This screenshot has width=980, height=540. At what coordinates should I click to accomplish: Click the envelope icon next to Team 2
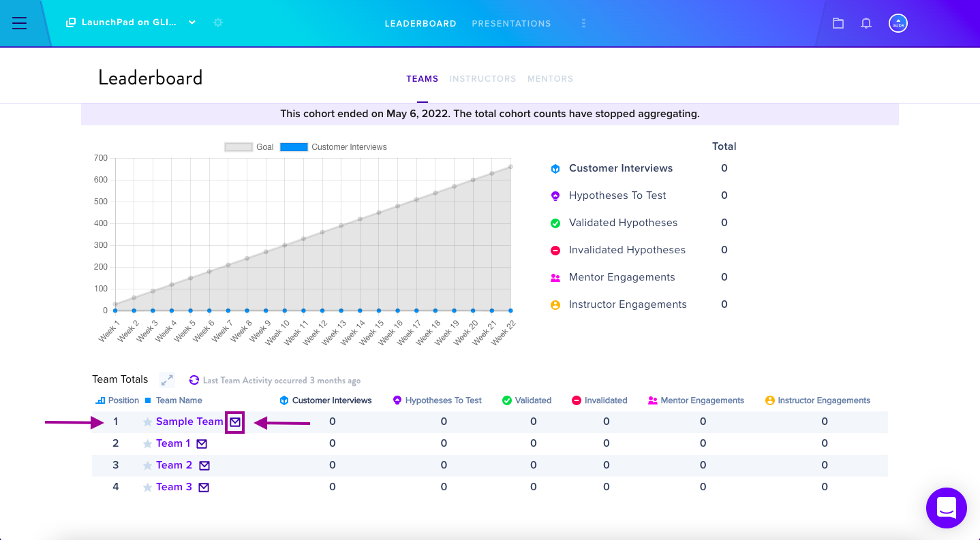[204, 466]
